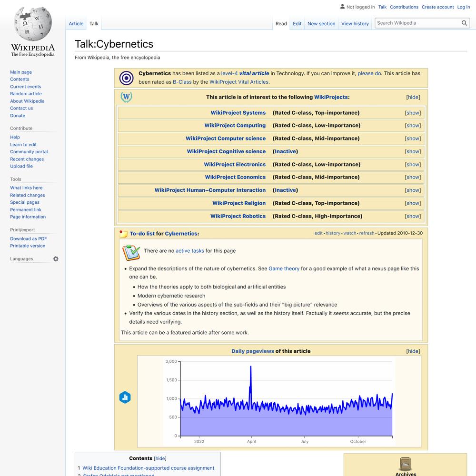Open the active tasks link
The image size is (476, 476).
click(x=190, y=251)
